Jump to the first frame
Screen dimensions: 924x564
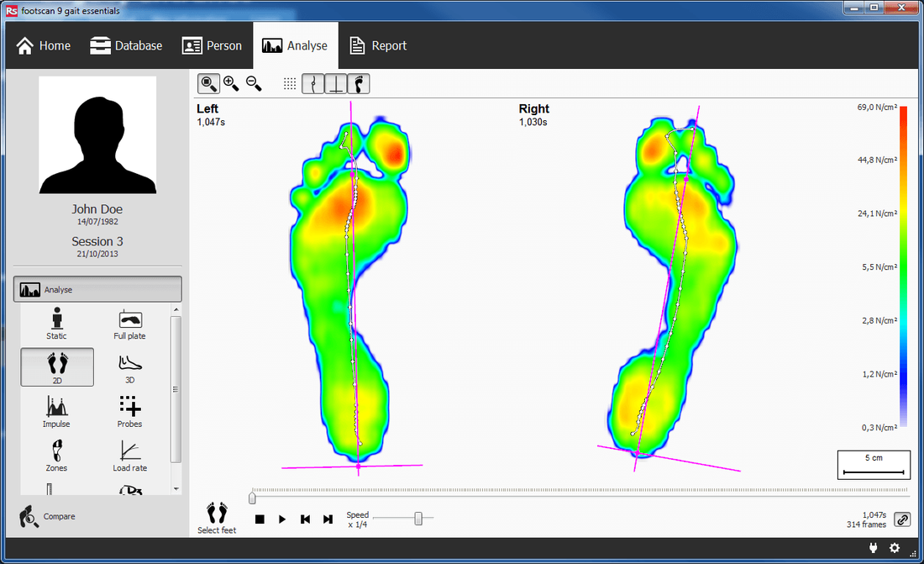pos(305,519)
